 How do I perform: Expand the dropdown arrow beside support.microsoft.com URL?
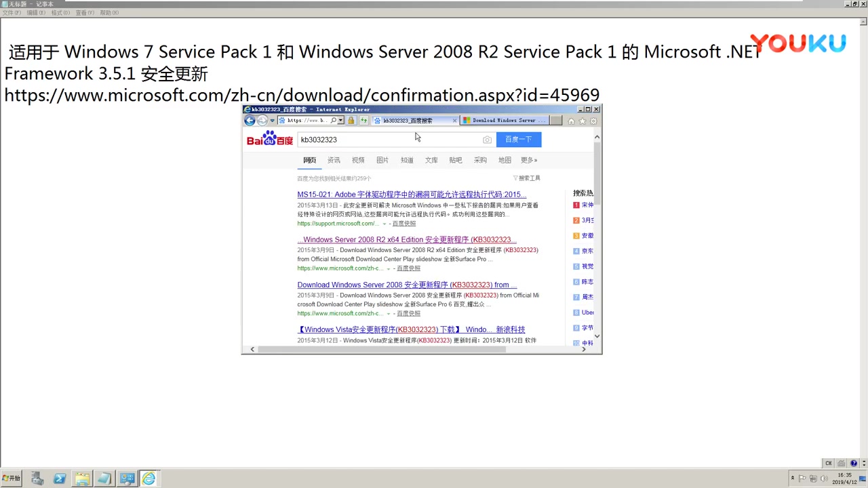click(x=384, y=224)
